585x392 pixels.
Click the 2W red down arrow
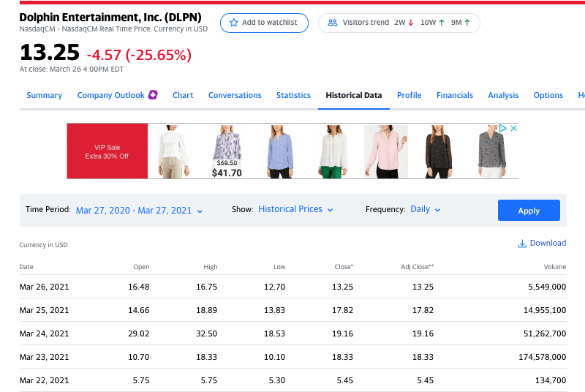(x=411, y=23)
